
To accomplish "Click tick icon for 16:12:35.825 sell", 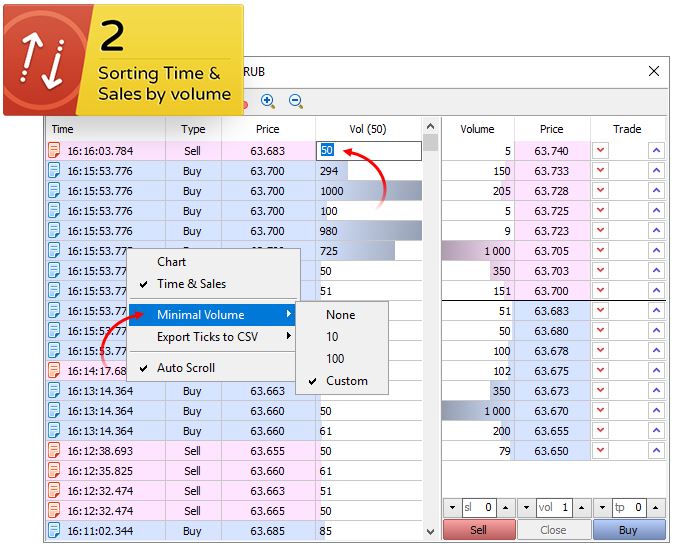I will point(54,471).
